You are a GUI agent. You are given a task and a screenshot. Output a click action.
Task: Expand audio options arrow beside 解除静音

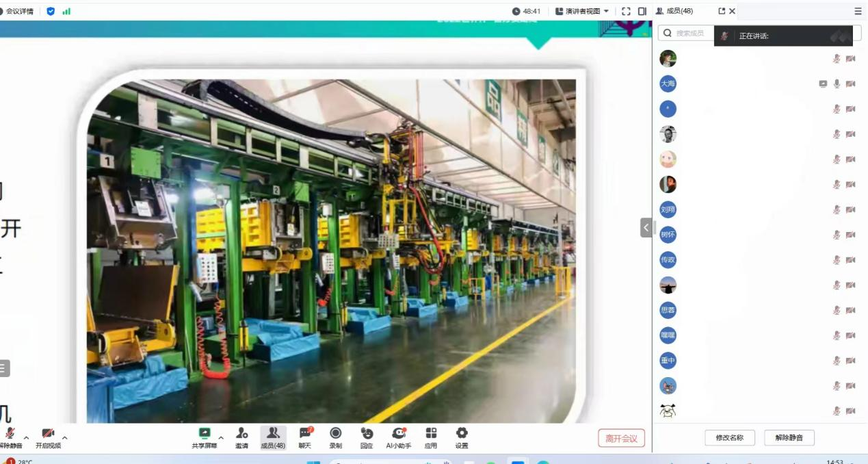coord(27,437)
